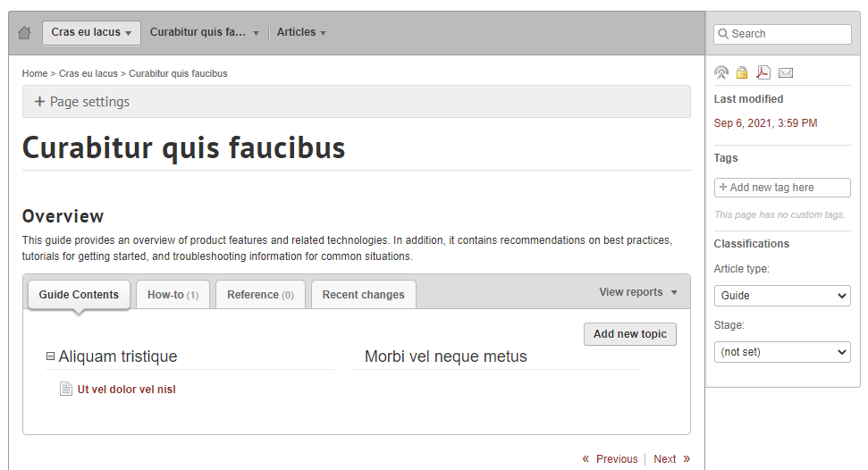
Task: Click the Add new tag input field
Action: tap(782, 188)
